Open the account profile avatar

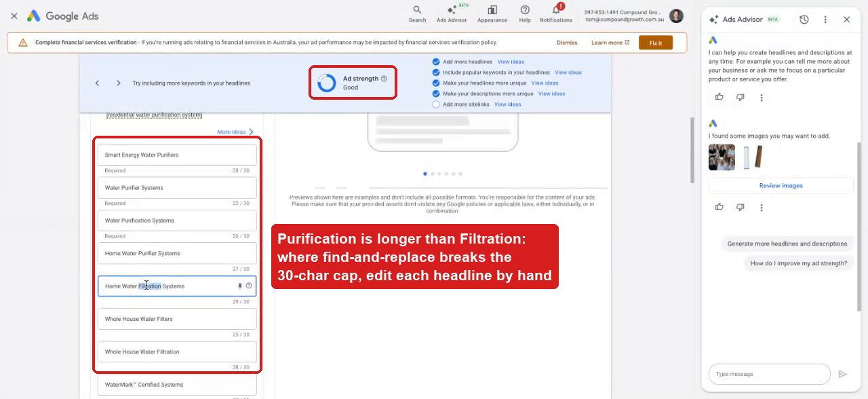coord(676,16)
